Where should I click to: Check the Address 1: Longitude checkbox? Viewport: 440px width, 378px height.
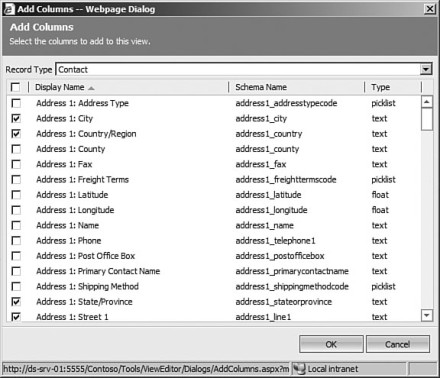(x=16, y=210)
